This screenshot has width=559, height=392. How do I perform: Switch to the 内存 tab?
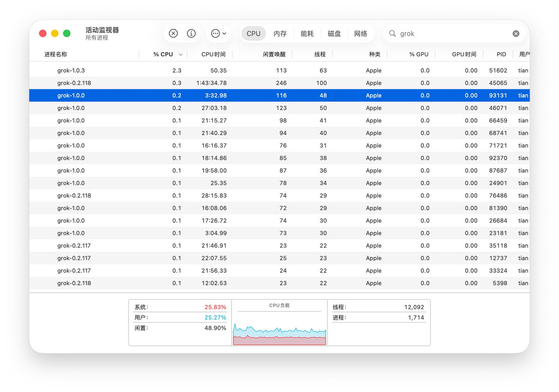pos(280,34)
